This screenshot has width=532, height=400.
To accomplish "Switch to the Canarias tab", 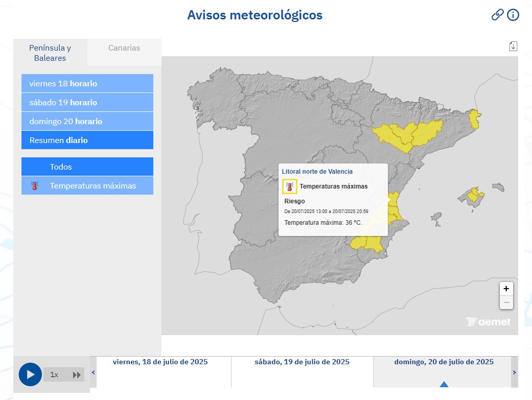I will (124, 48).
